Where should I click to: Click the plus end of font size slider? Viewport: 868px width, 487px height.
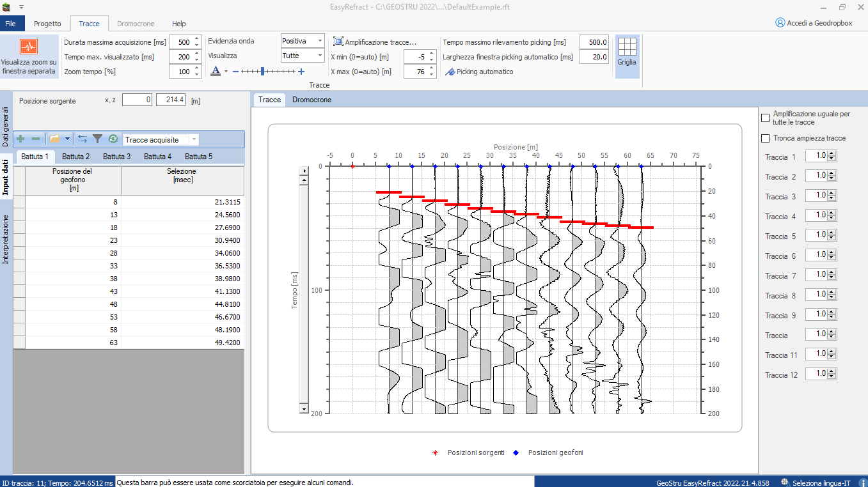(x=301, y=72)
